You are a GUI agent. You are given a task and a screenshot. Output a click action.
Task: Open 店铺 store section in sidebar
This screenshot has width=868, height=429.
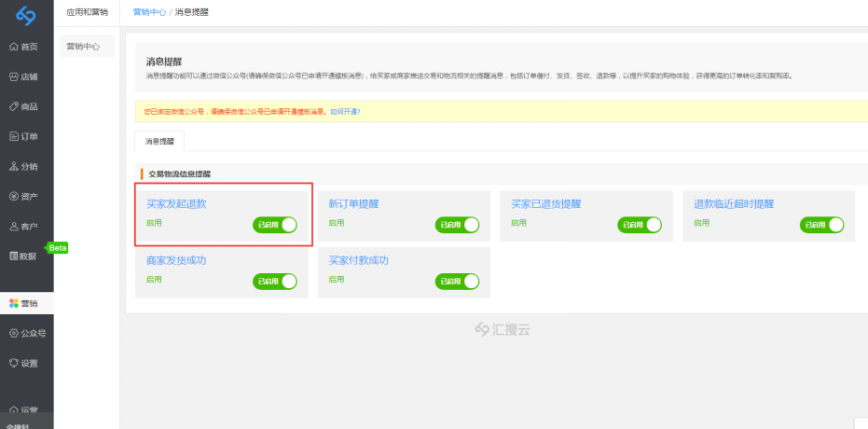click(14, 76)
